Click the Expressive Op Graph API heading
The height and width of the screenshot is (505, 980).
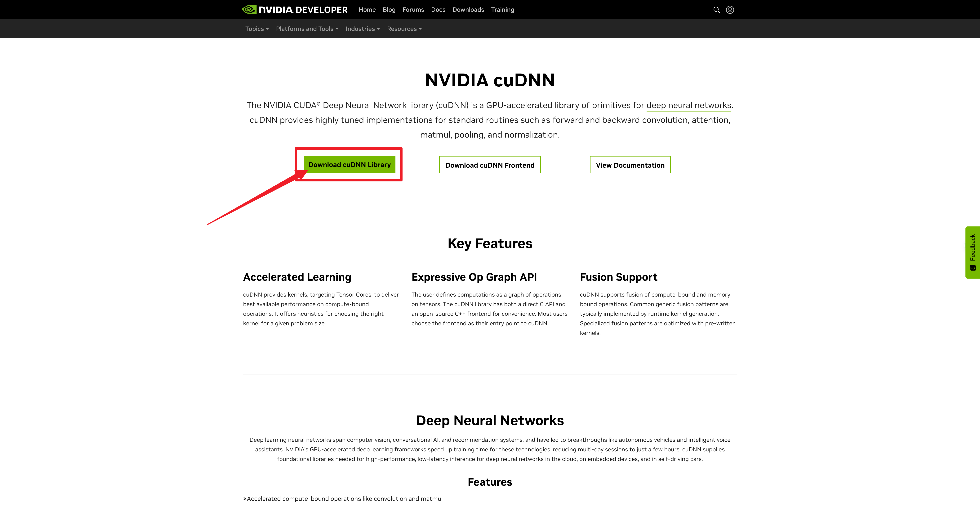pyautogui.click(x=474, y=277)
